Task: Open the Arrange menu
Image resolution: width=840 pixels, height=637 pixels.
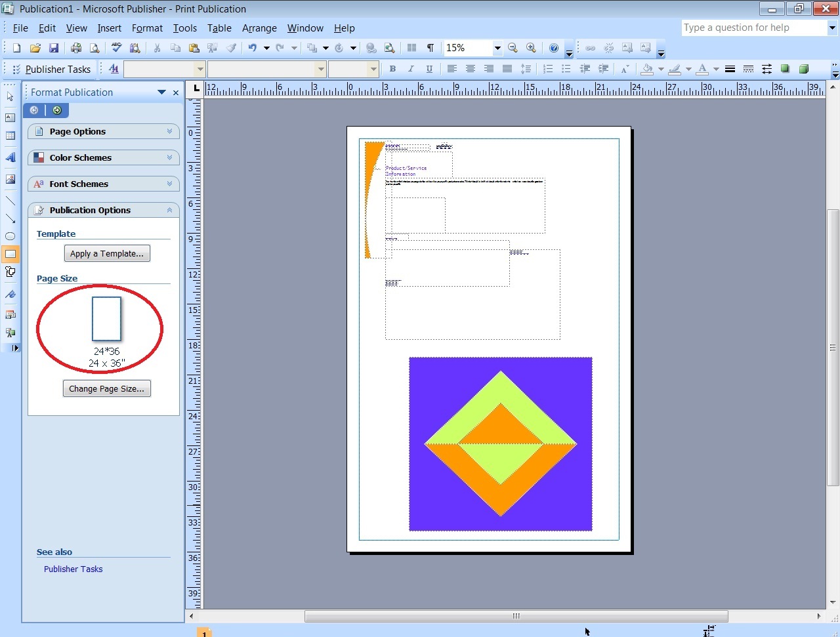Action: 259,28
